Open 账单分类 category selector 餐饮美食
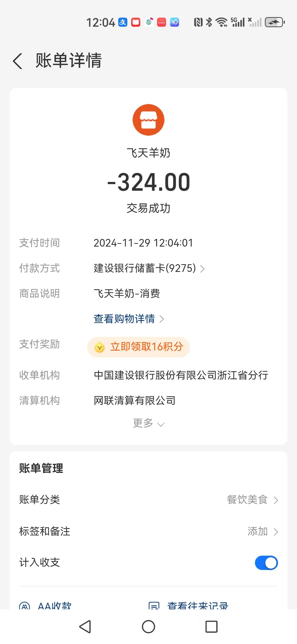This screenshot has height=644, width=297. click(252, 500)
